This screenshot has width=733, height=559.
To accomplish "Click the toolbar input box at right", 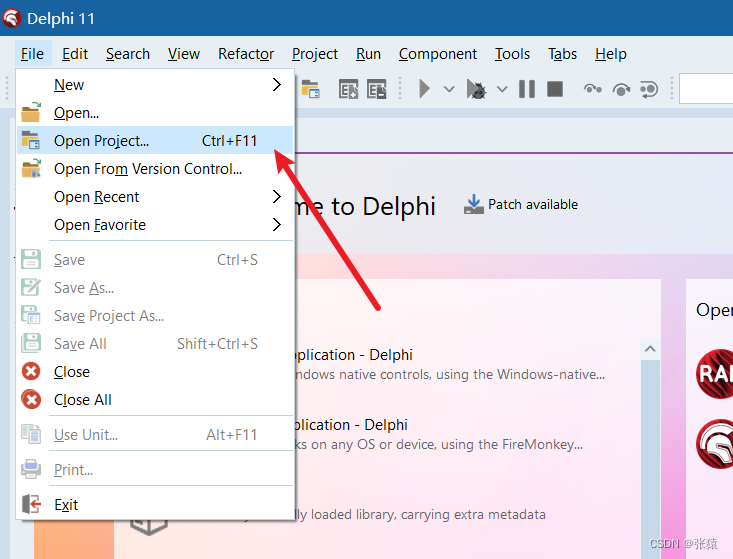I will (x=706, y=89).
